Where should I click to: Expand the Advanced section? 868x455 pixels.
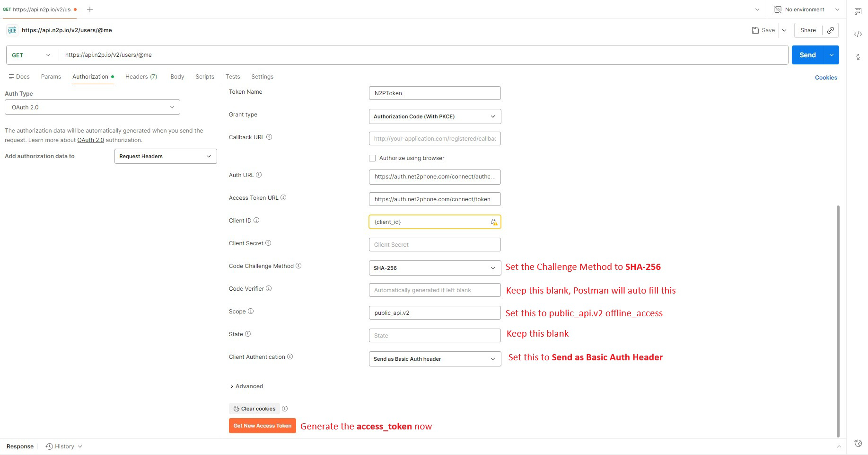tap(246, 387)
